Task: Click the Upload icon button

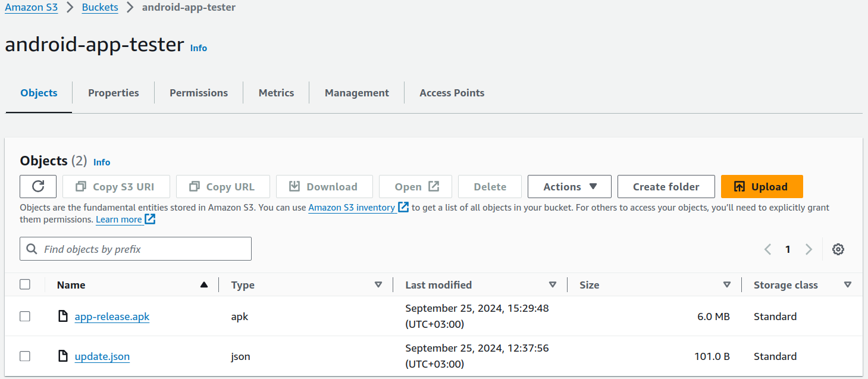Action: pyautogui.click(x=739, y=186)
